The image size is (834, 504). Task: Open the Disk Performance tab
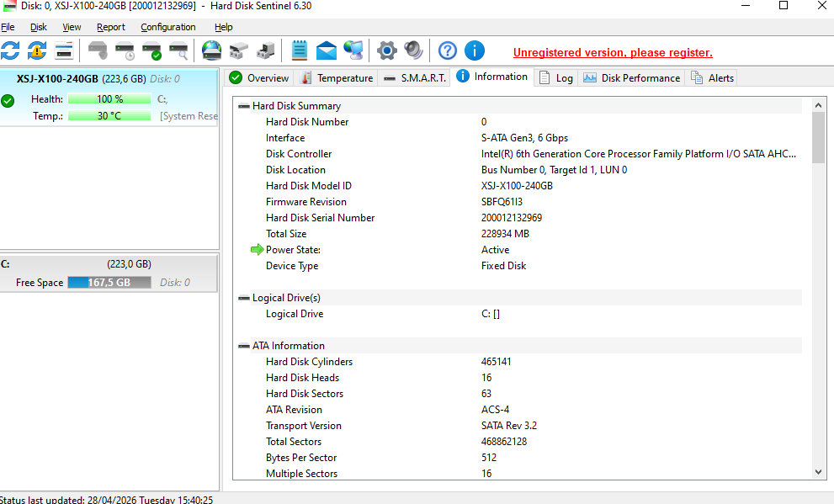631,78
